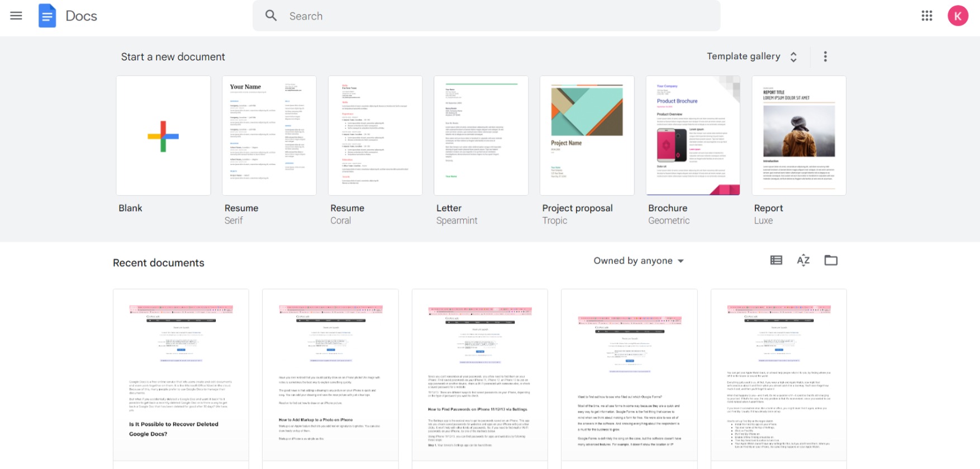Choose the Resume Coral template
This screenshot has height=469, width=980.
[375, 136]
